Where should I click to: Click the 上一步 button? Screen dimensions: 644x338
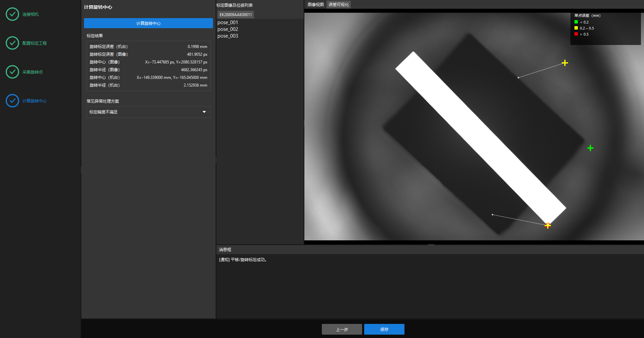[x=342, y=329]
